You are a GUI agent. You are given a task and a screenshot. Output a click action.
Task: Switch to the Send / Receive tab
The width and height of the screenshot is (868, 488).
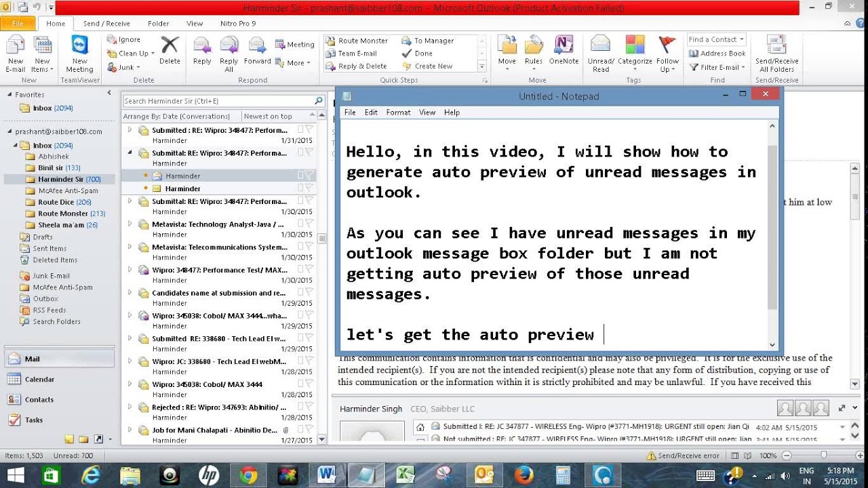106,24
